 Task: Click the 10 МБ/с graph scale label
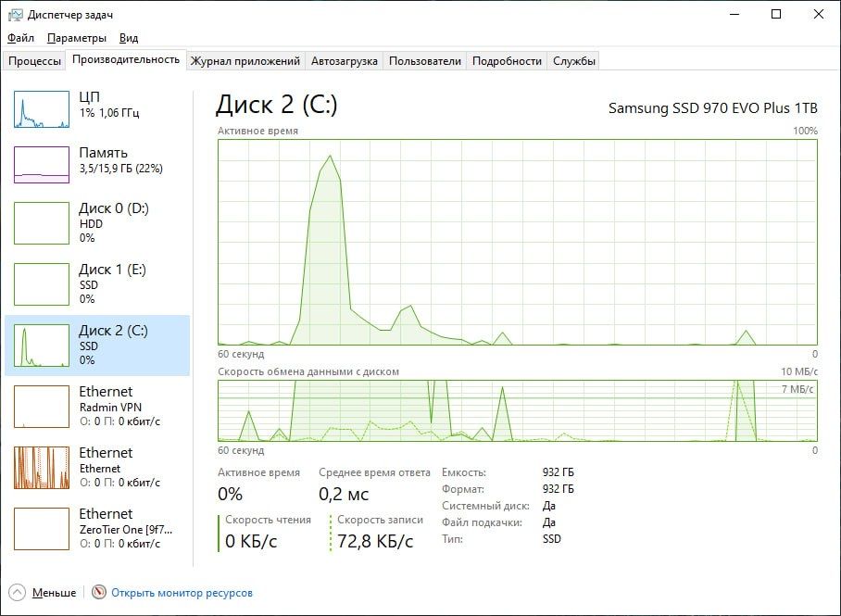799,371
